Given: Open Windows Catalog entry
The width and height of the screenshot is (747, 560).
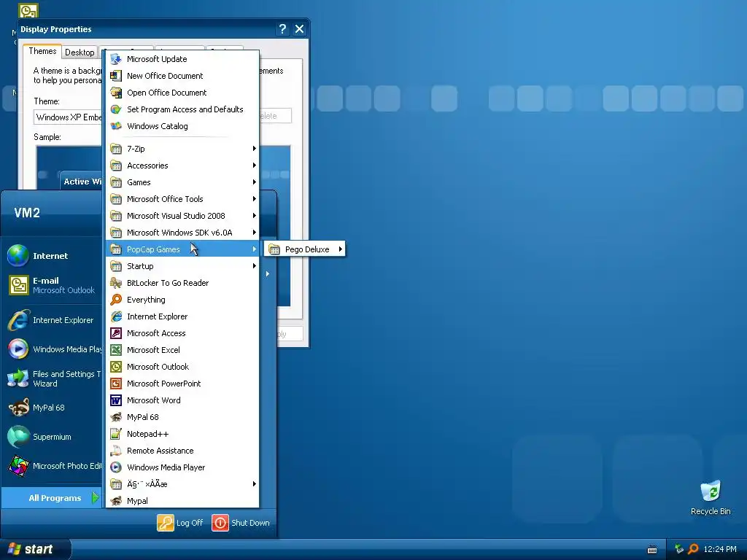Looking at the screenshot, I should (x=182, y=126).
